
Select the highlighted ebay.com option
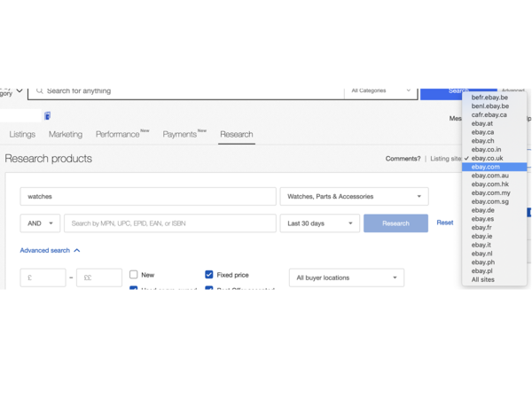[495, 167]
